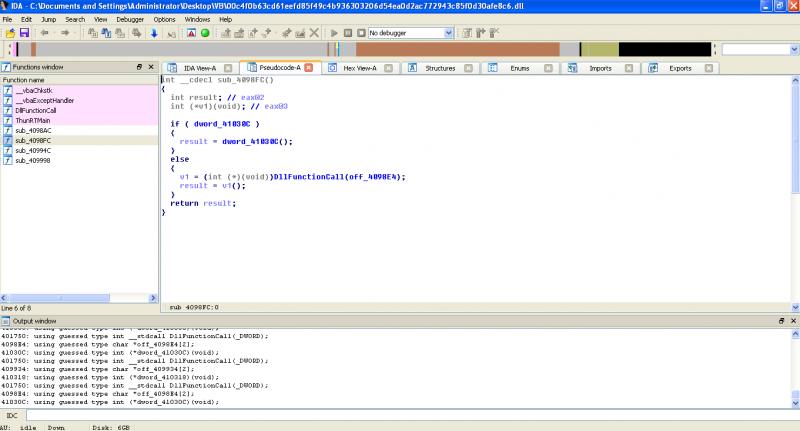Close the Output window panel
The height and width of the screenshot is (431, 800).
pos(793,321)
